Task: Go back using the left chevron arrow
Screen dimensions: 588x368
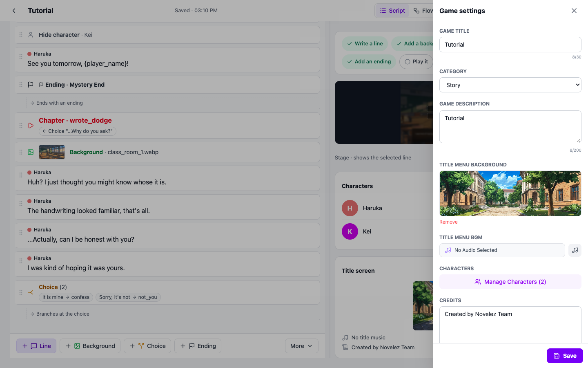Action: [14, 11]
